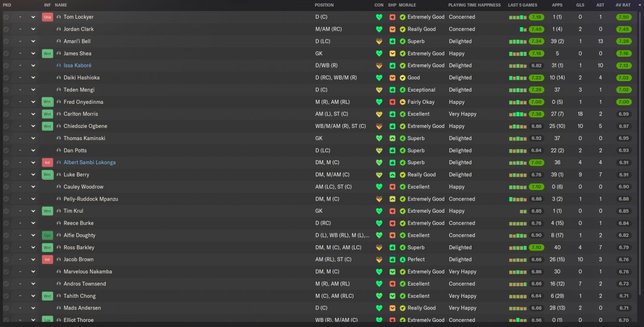Open the selection dropdown for Daiki Hashioka
Image resolution: width=644 pixels, height=327 pixels.
pyautogui.click(x=33, y=78)
